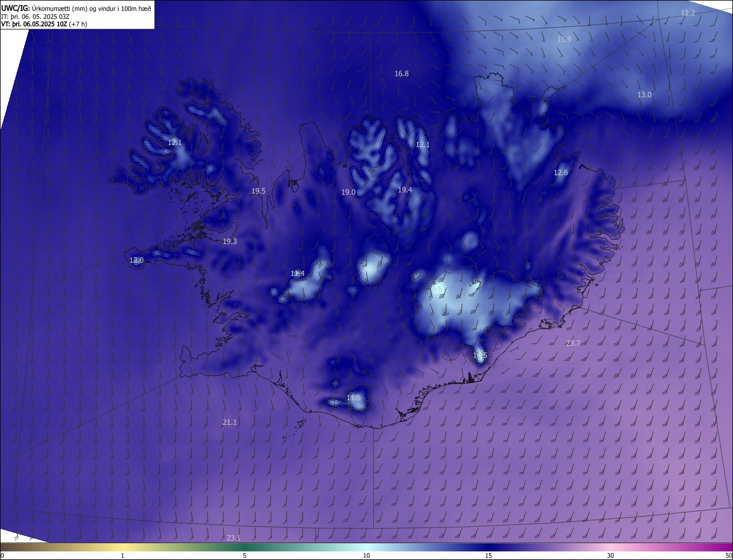
Task: Click the map value '11.4'
Action: point(297,273)
